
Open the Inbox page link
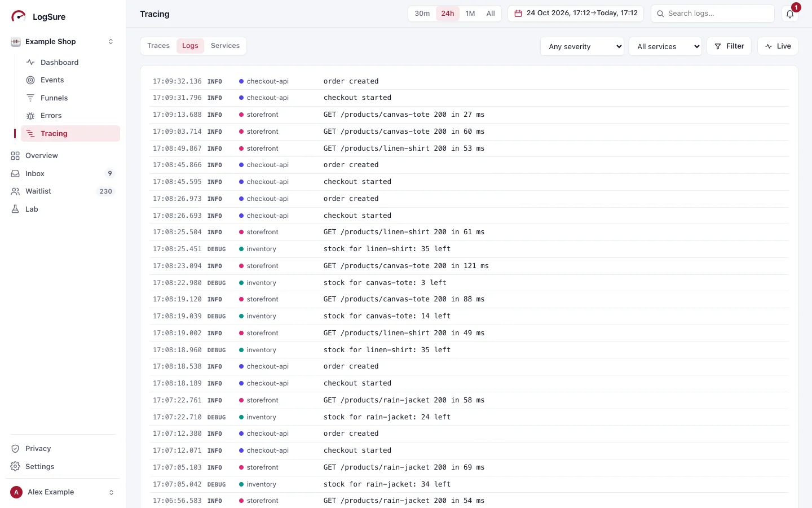63,174
